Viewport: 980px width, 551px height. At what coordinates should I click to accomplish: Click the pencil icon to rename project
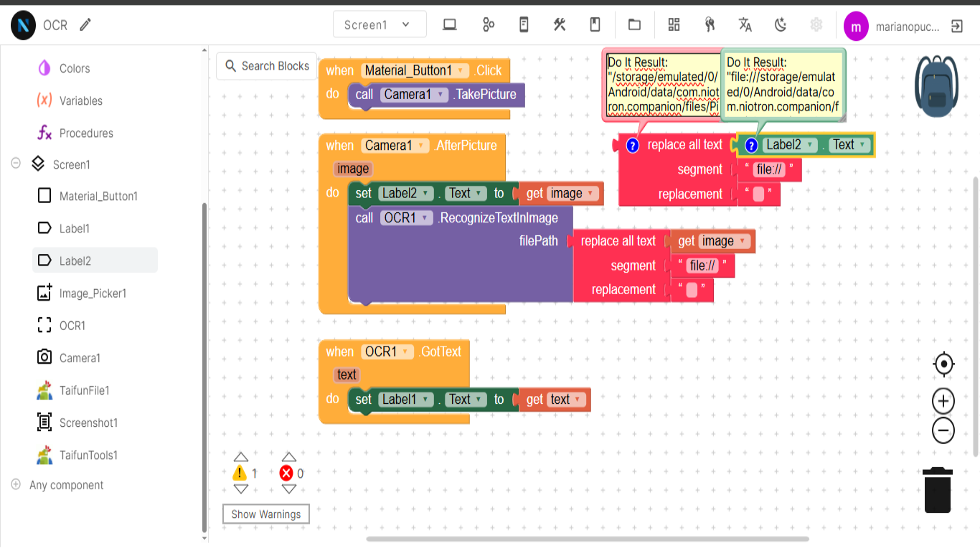[x=85, y=25]
